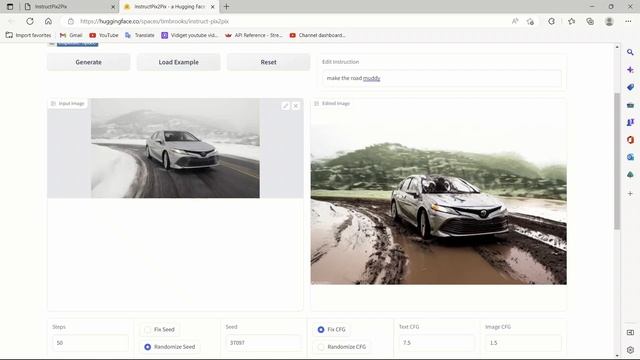Open sidebar Games icon
The height and width of the screenshot is (360, 640).
(x=630, y=122)
